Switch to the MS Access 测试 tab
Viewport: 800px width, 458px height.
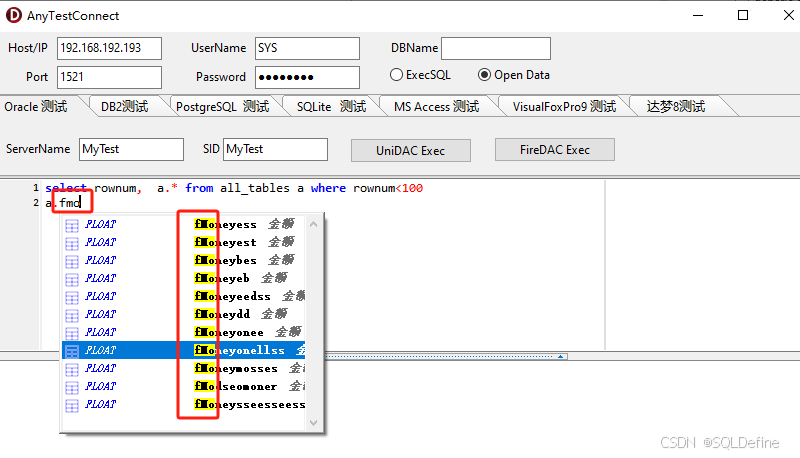click(437, 106)
